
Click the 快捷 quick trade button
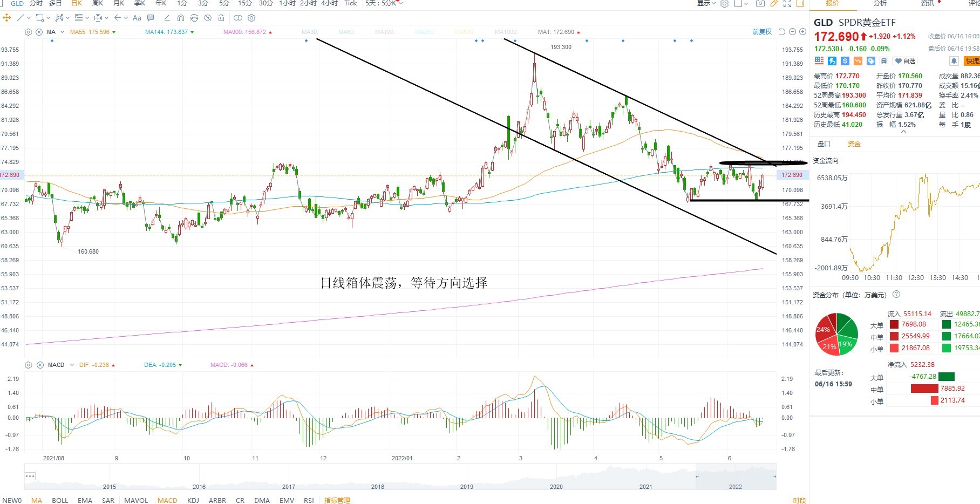[x=972, y=61]
